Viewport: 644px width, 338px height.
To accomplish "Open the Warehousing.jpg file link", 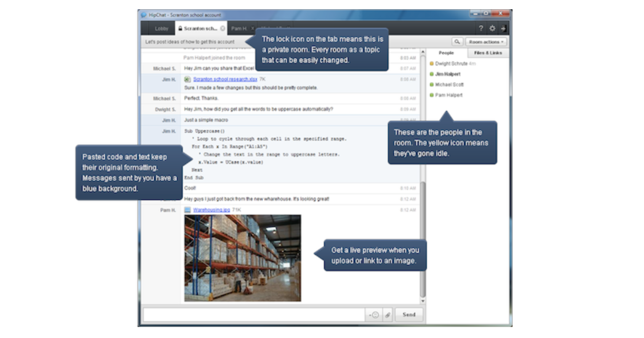I will 211,210.
